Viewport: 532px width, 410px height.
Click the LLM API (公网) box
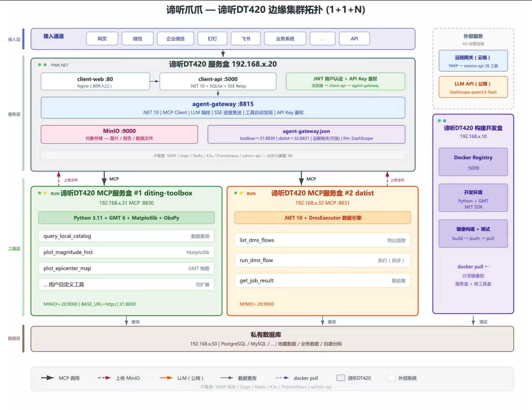click(x=473, y=87)
